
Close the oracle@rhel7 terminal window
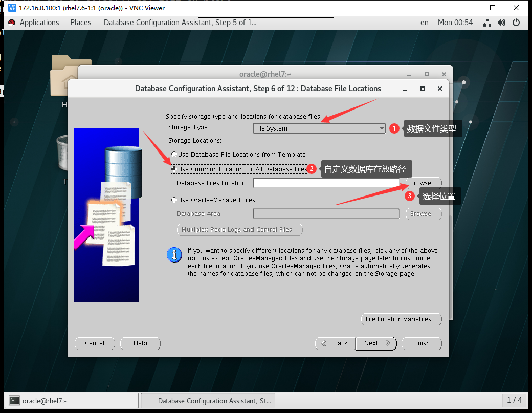(x=444, y=74)
